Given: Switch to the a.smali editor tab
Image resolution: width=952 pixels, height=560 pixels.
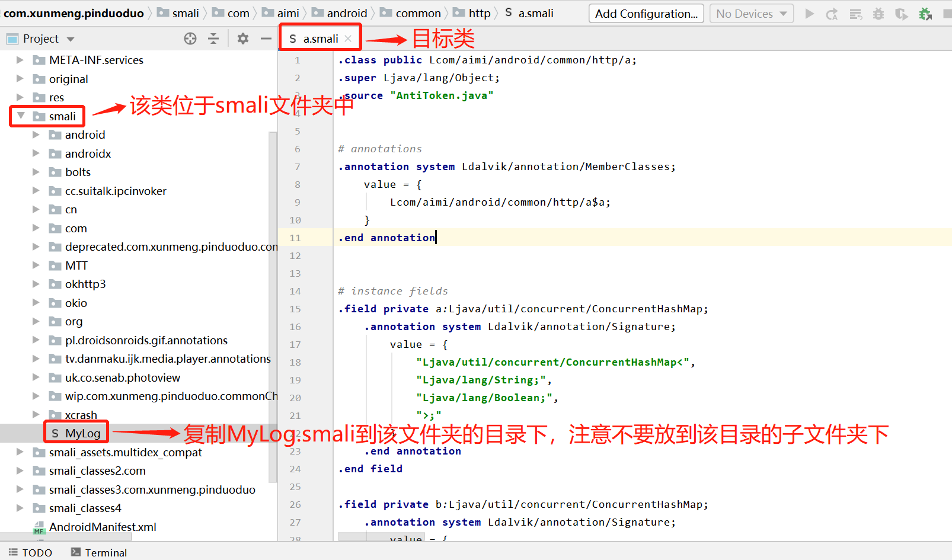Looking at the screenshot, I should coord(320,37).
